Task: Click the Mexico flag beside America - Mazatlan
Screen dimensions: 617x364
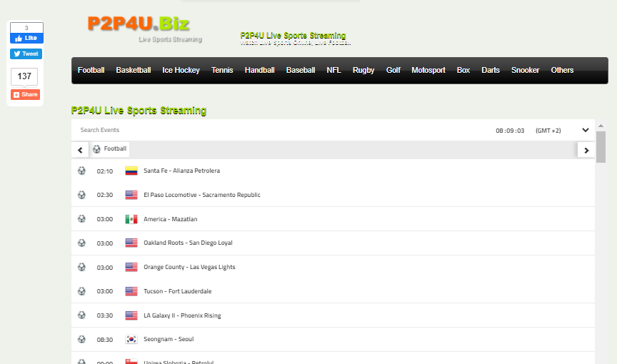Action: tap(131, 219)
